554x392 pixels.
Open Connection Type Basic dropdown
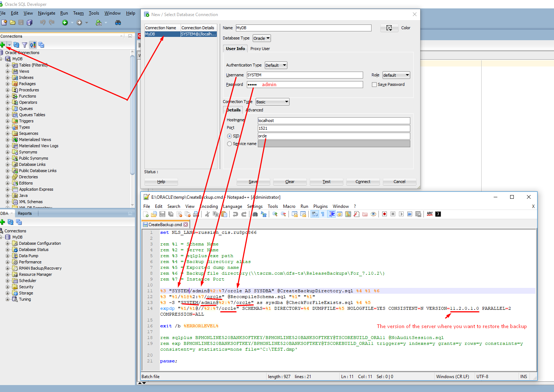(272, 102)
